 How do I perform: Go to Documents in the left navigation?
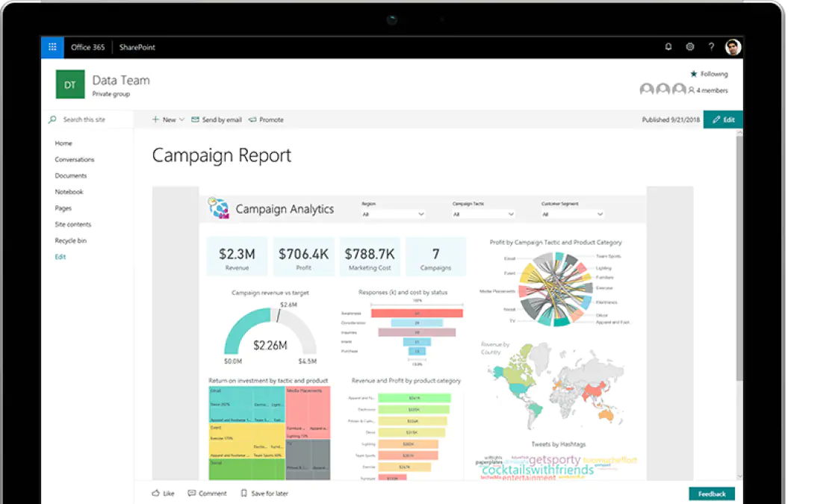[x=71, y=175]
